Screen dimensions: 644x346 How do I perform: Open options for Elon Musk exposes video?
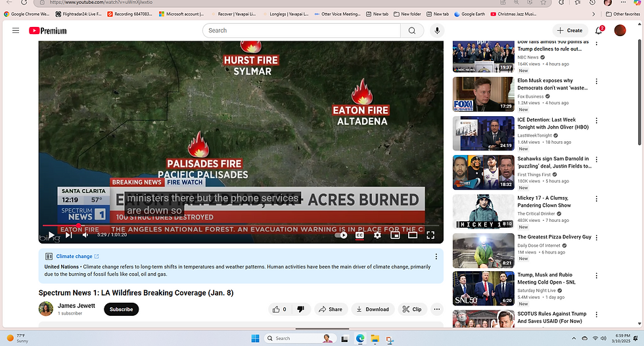click(597, 81)
